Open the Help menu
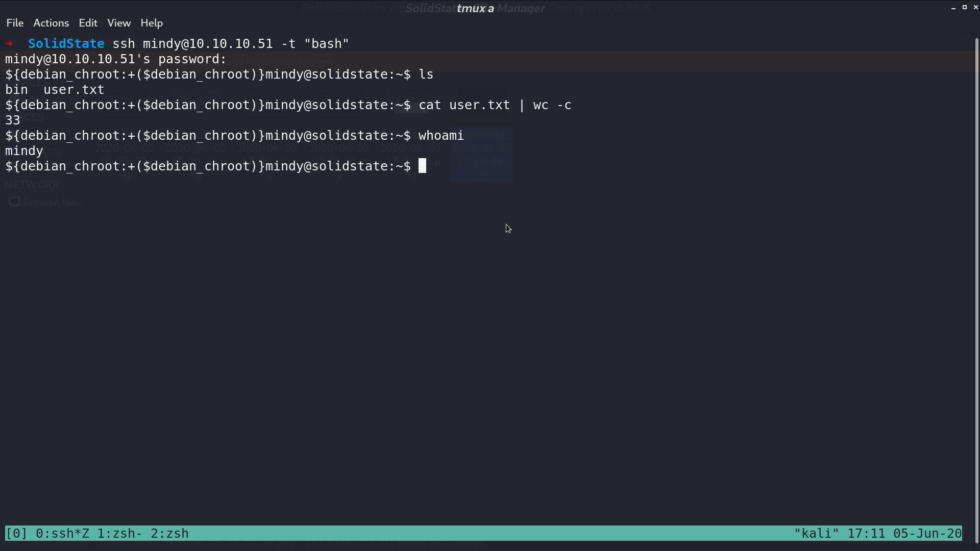This screenshot has width=980, height=551. pos(152,23)
